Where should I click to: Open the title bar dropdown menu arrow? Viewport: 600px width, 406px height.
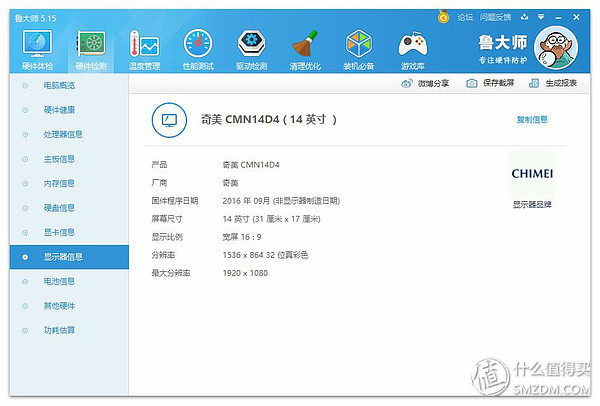click(x=541, y=17)
